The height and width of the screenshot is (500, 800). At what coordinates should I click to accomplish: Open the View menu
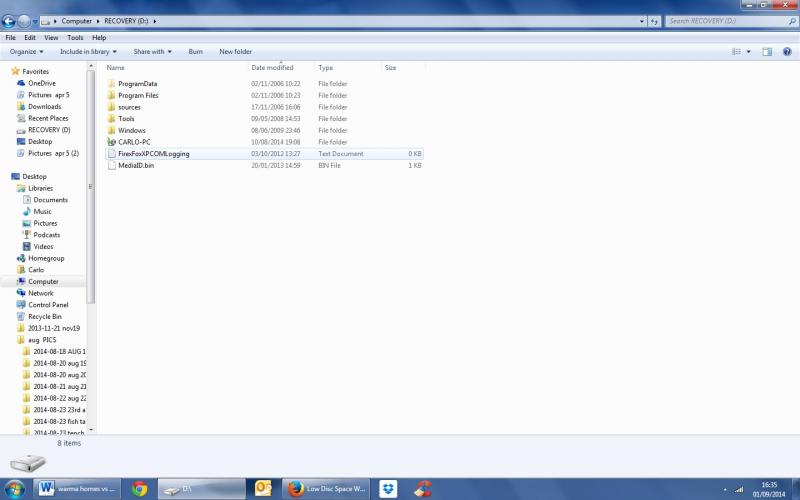pos(51,37)
